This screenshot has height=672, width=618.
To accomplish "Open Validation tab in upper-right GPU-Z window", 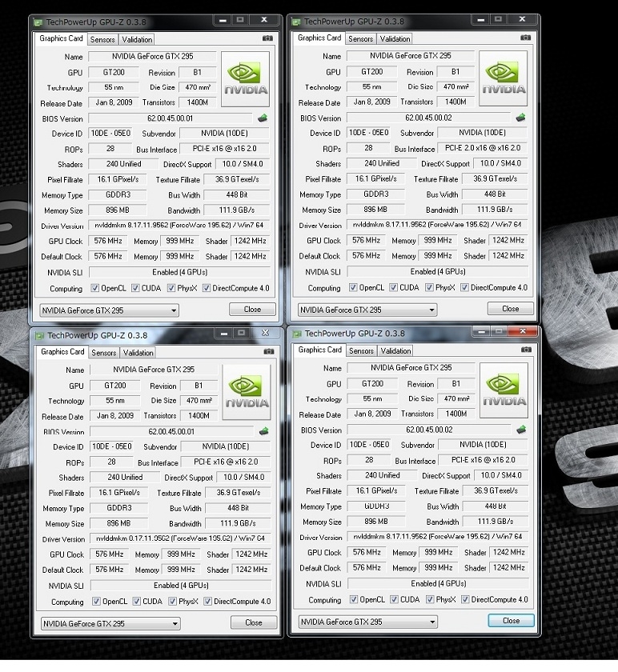I will (395, 38).
